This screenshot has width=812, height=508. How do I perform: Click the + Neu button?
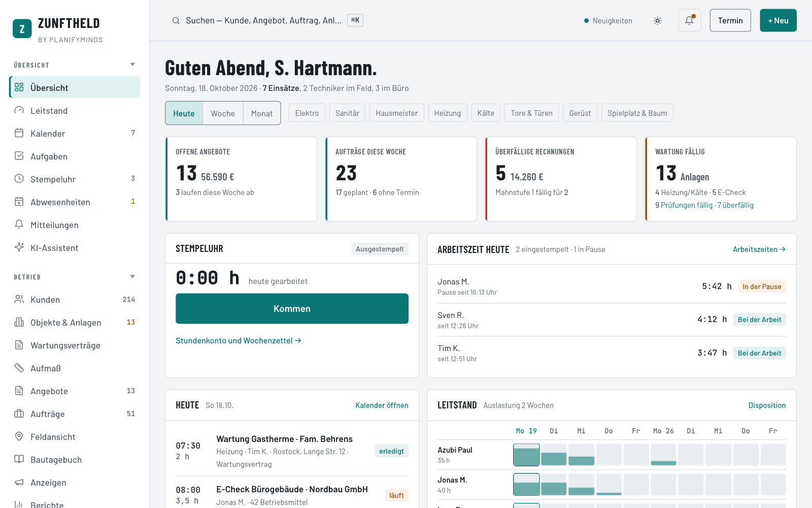(x=778, y=21)
